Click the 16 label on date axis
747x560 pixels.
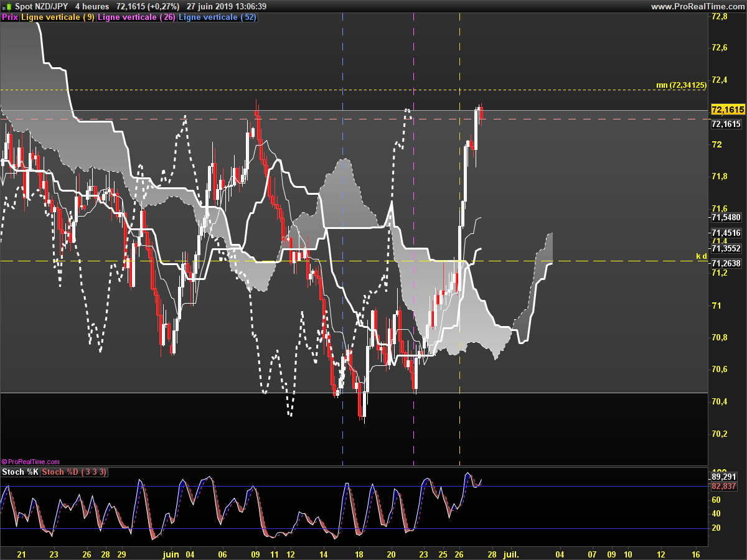(x=696, y=554)
